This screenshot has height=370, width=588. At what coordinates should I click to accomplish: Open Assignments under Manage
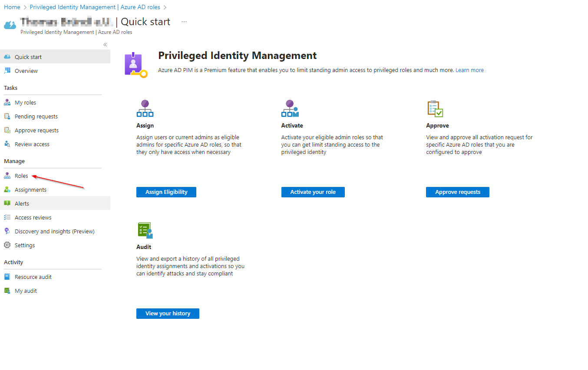tap(55, 190)
